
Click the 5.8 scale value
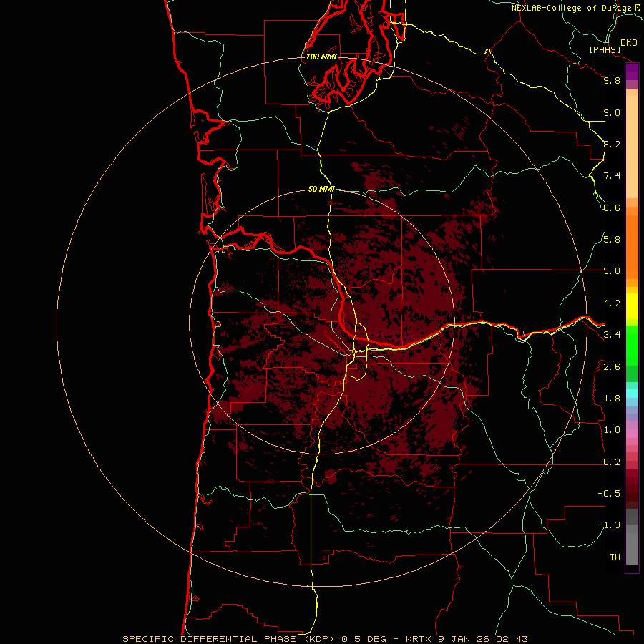[x=612, y=240]
